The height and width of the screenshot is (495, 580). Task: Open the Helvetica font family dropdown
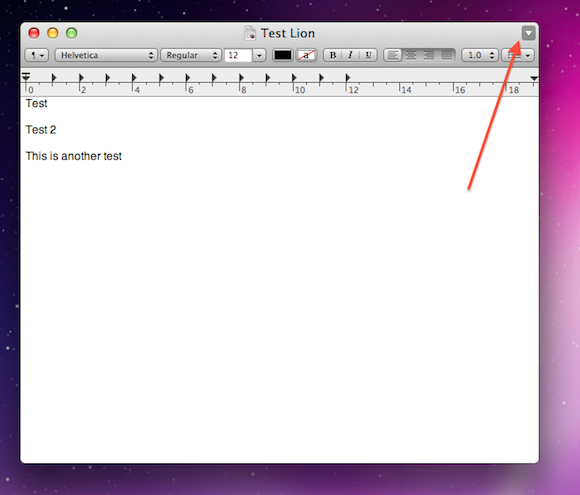pos(106,55)
